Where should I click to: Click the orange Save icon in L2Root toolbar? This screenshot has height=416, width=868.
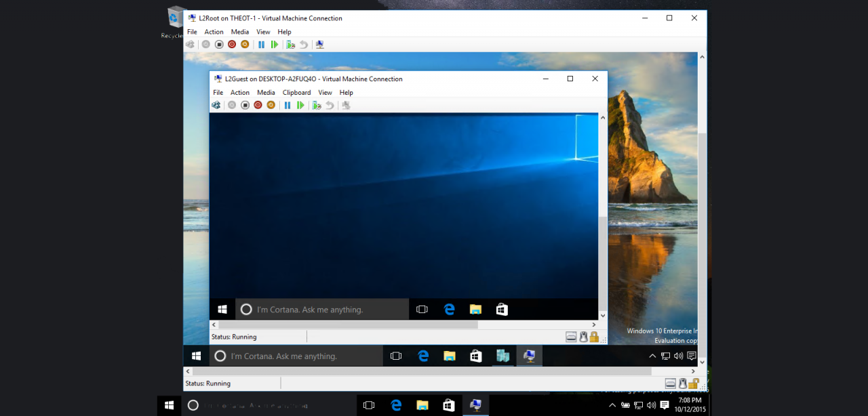(x=245, y=45)
